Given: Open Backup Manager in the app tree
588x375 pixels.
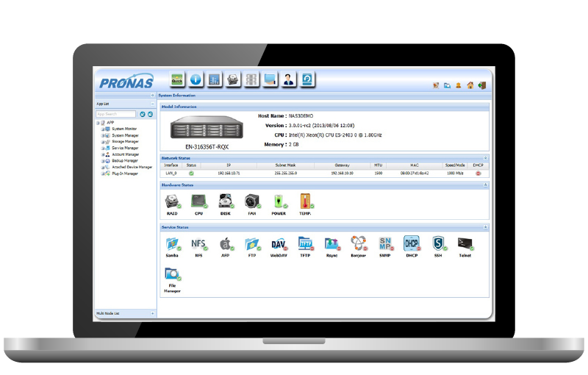Looking at the screenshot, I should [x=124, y=161].
